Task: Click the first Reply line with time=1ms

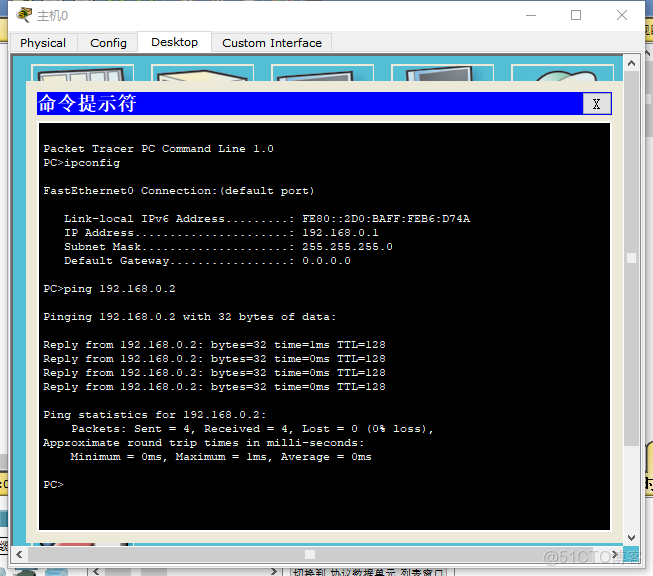Action: (214, 345)
